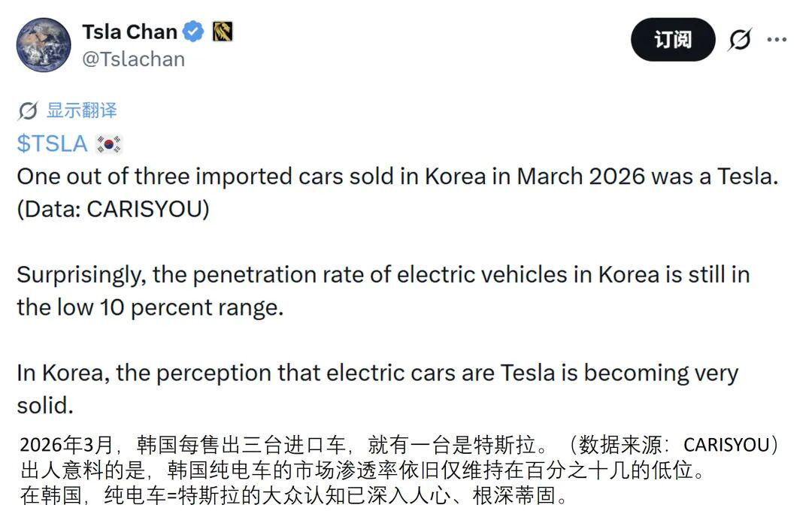Click the words "the low 10 percent range"

150,308
